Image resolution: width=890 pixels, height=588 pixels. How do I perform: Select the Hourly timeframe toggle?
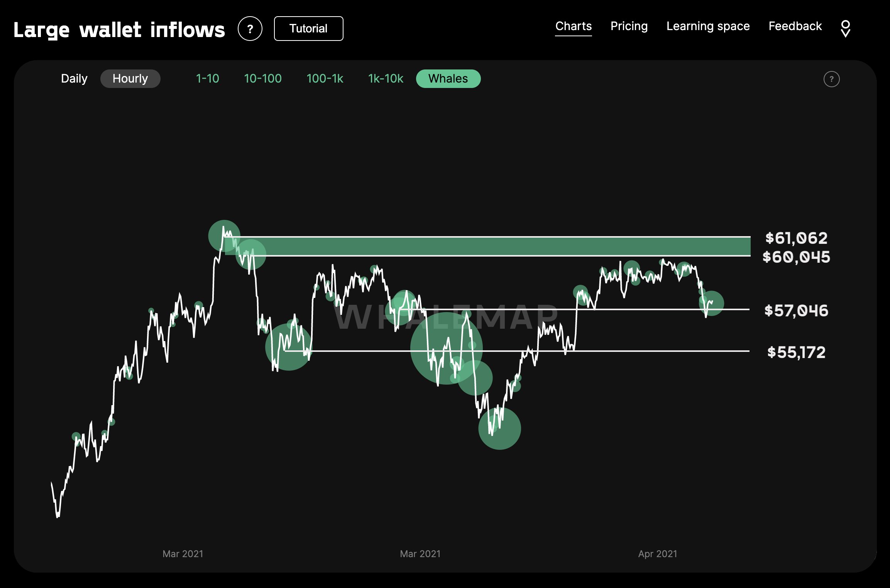coord(130,79)
